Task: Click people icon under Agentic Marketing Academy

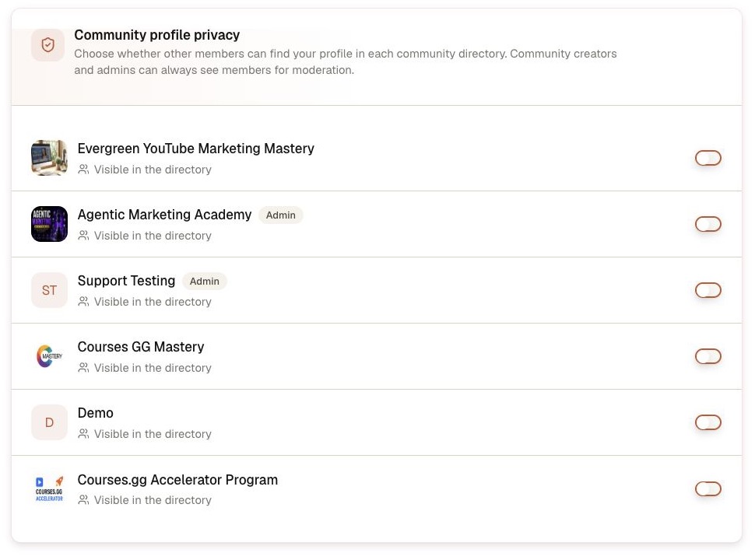Action: (84, 236)
